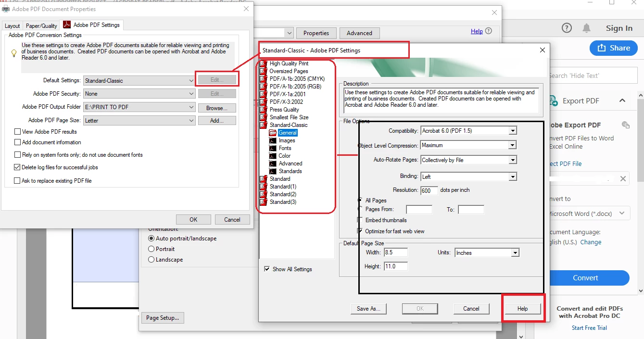Click the Help button in the PDF Settings dialog
The width and height of the screenshot is (644, 339).
point(523,309)
